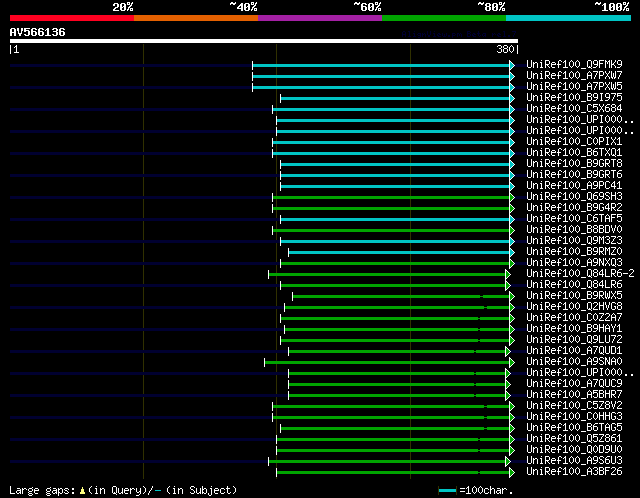Open hit UniRef100_B6TAG5

coord(574,428)
